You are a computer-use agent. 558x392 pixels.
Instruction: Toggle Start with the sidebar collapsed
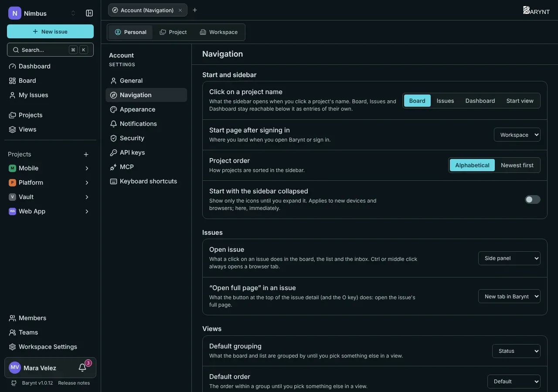pyautogui.click(x=532, y=199)
